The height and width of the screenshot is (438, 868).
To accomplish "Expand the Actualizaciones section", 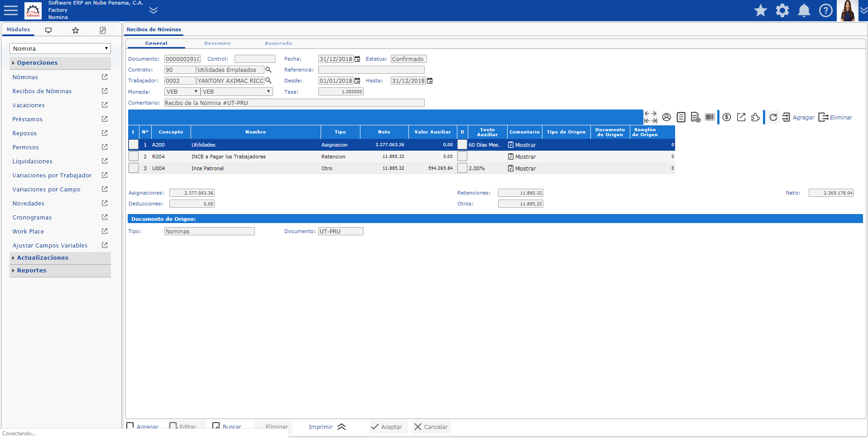I will pyautogui.click(x=60, y=258).
